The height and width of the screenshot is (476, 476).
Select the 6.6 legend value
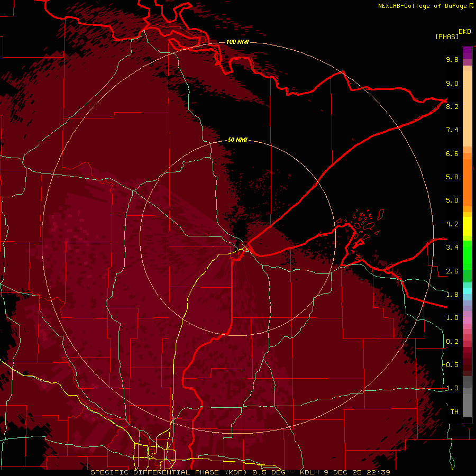pyautogui.click(x=452, y=153)
